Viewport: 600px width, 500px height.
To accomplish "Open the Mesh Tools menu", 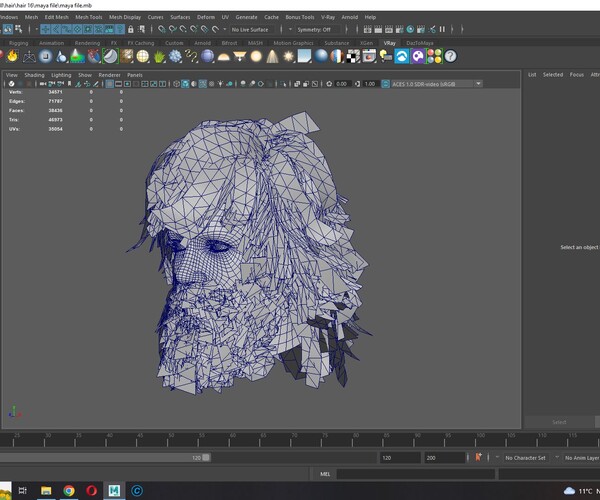I will tap(89, 17).
